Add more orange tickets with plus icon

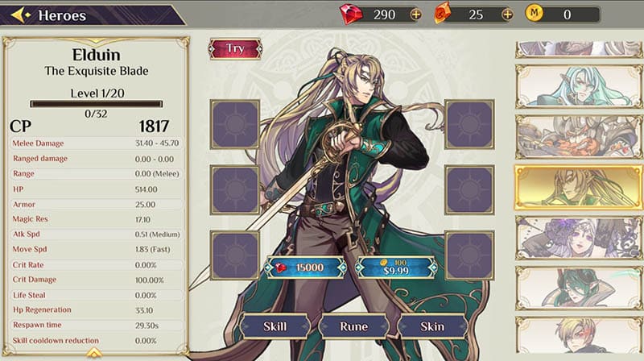click(x=507, y=15)
